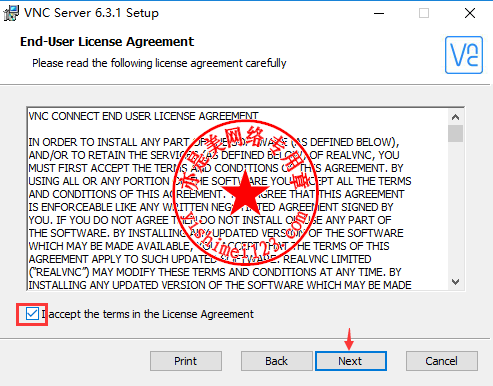Click the 'End-User License Agreement' title
The width and height of the screenshot is (493, 386).
click(x=107, y=42)
